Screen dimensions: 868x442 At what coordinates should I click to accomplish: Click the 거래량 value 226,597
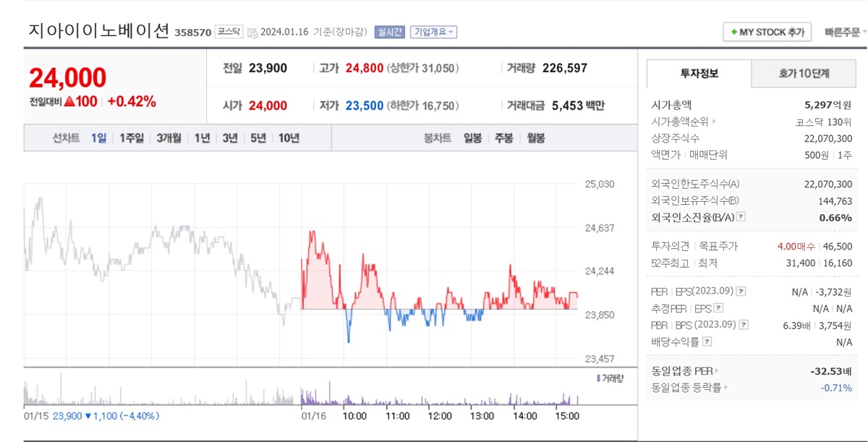click(x=565, y=68)
